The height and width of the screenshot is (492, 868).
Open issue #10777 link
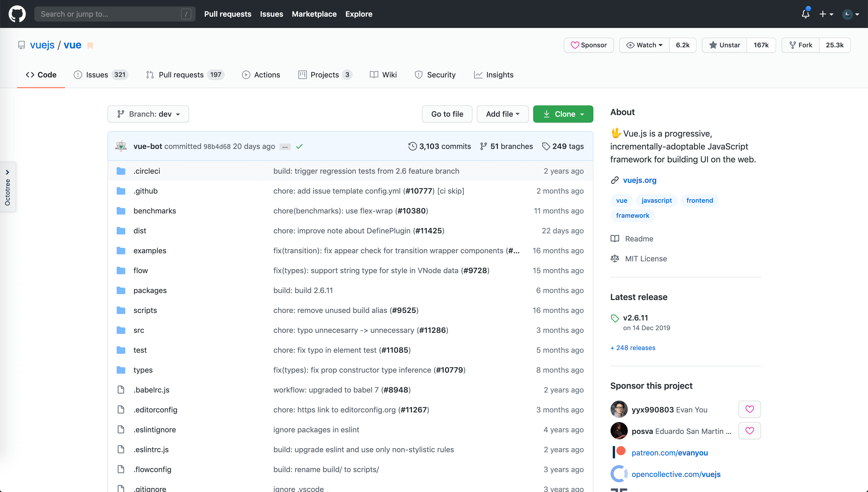419,191
